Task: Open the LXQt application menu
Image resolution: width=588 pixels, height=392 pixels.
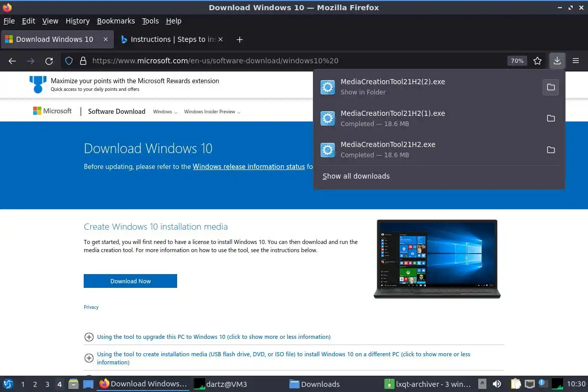Action: pyautogui.click(x=8, y=384)
